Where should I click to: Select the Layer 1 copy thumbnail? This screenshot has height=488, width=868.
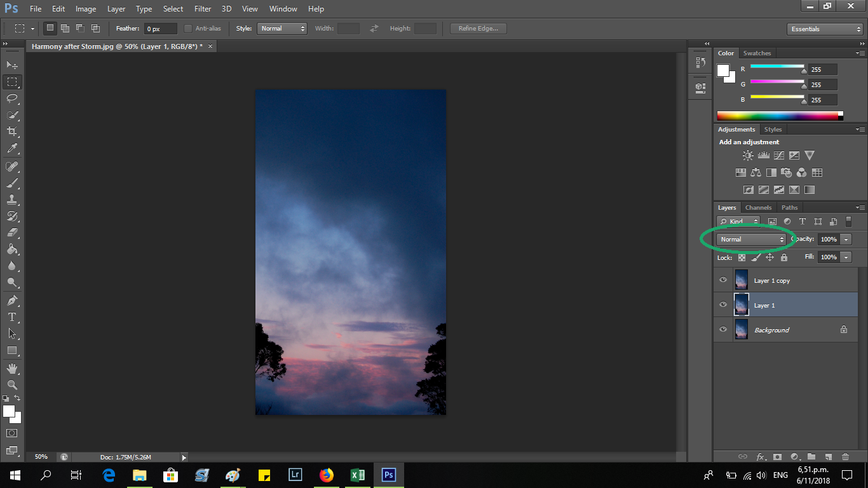[x=742, y=280]
